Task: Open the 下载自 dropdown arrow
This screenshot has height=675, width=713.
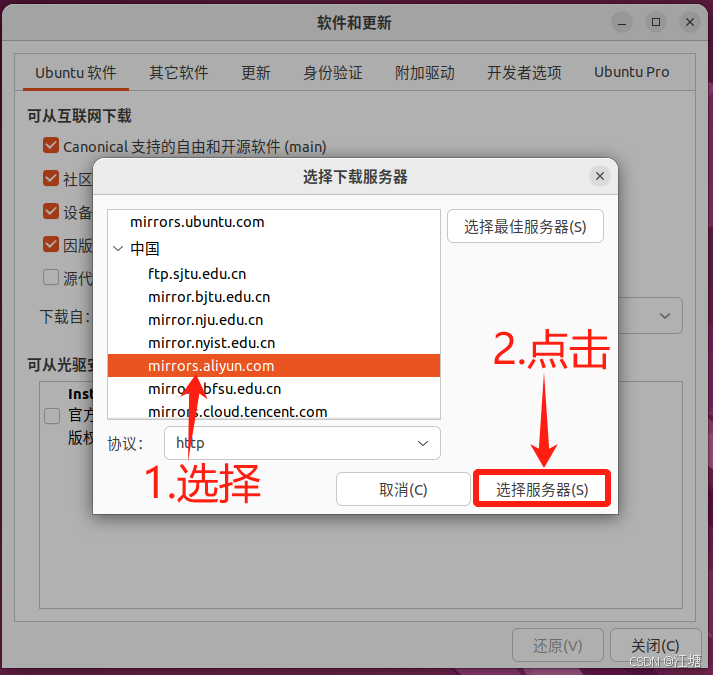Action: (665, 316)
